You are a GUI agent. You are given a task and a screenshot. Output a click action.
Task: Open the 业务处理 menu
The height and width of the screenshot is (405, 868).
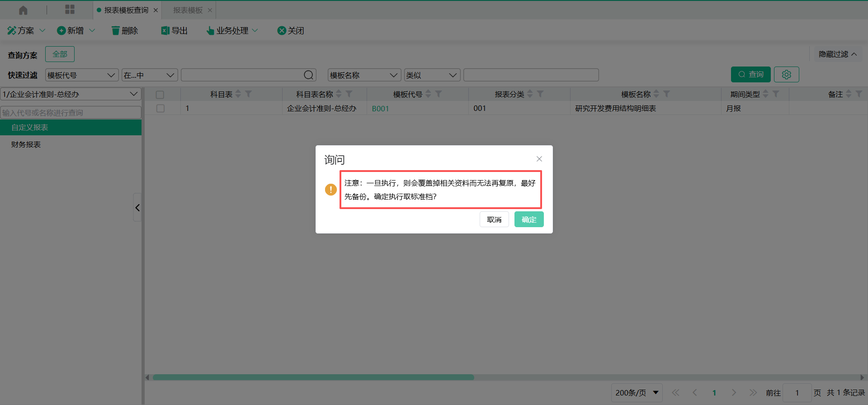point(232,30)
